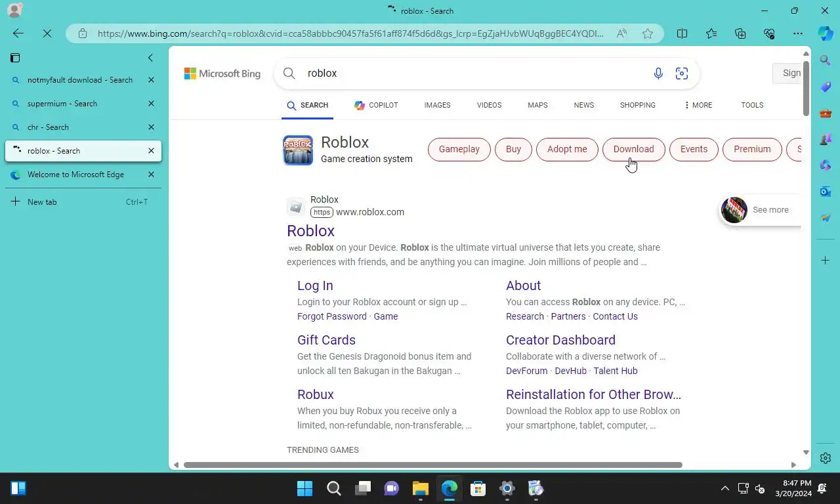The width and height of the screenshot is (840, 504).
Task: Open the Forgot Password link
Action: 332,316
